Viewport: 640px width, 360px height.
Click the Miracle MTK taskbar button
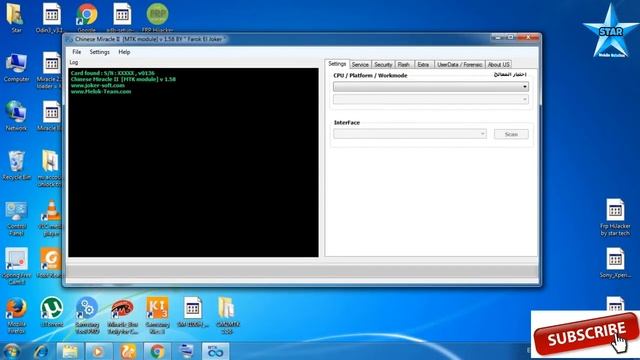216,351
